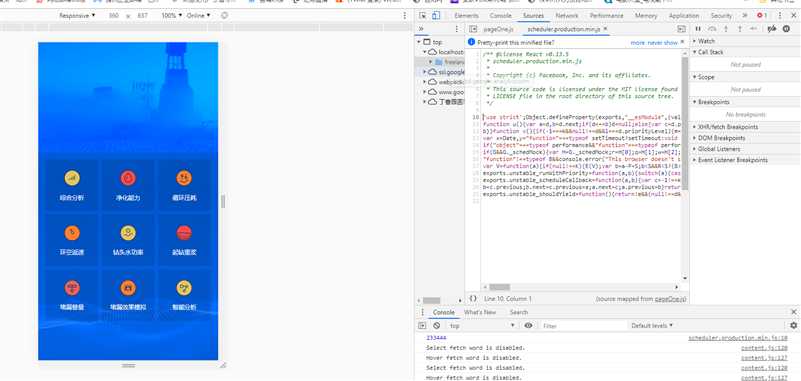
Task: Open the Responsive device dropdown
Action: point(77,16)
